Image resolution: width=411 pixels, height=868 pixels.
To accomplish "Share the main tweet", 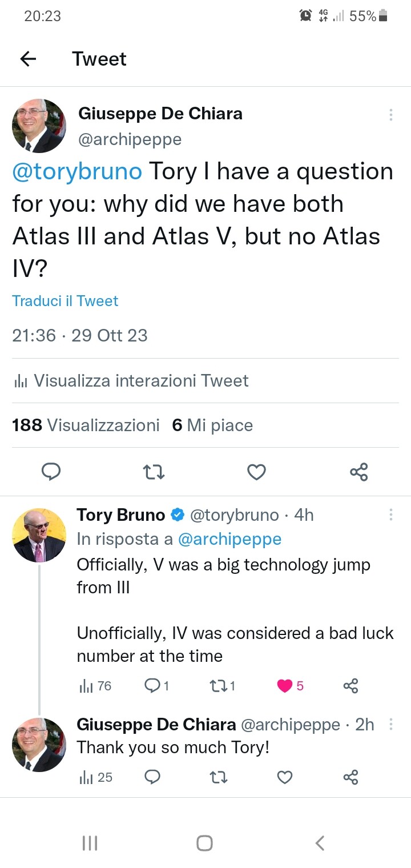I will coord(358,472).
